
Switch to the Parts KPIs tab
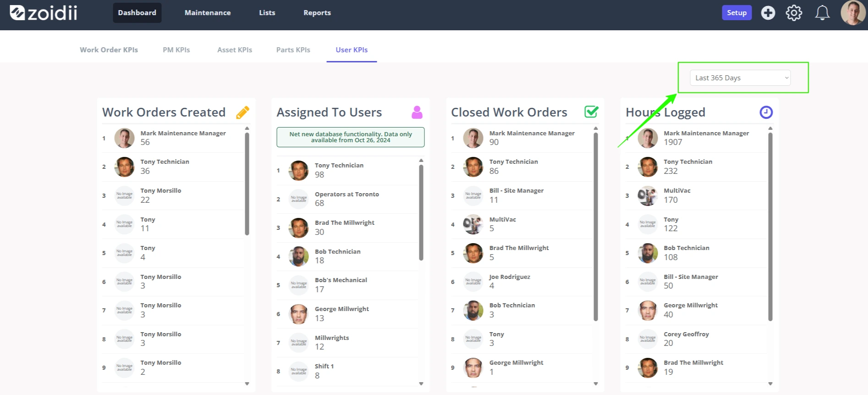pyautogui.click(x=293, y=50)
